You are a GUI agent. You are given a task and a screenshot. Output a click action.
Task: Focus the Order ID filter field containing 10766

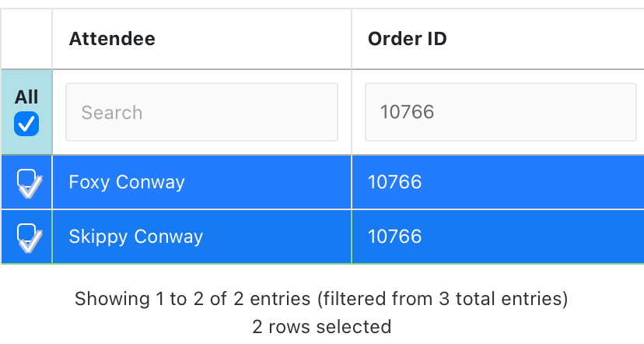(501, 113)
